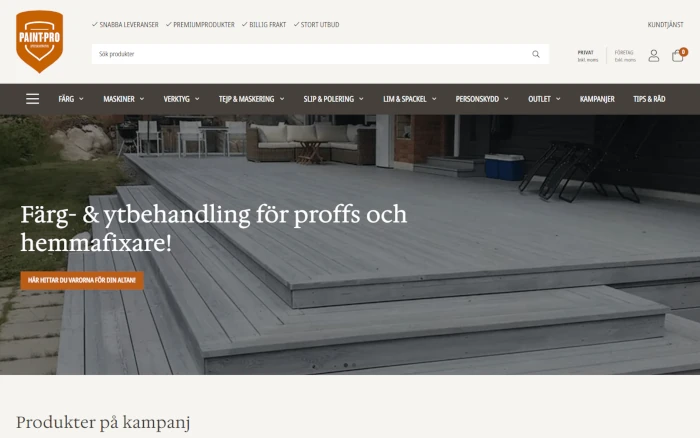Expand the Outlet dropdown menu
Image resolution: width=700 pixels, height=438 pixels.
pyautogui.click(x=544, y=99)
